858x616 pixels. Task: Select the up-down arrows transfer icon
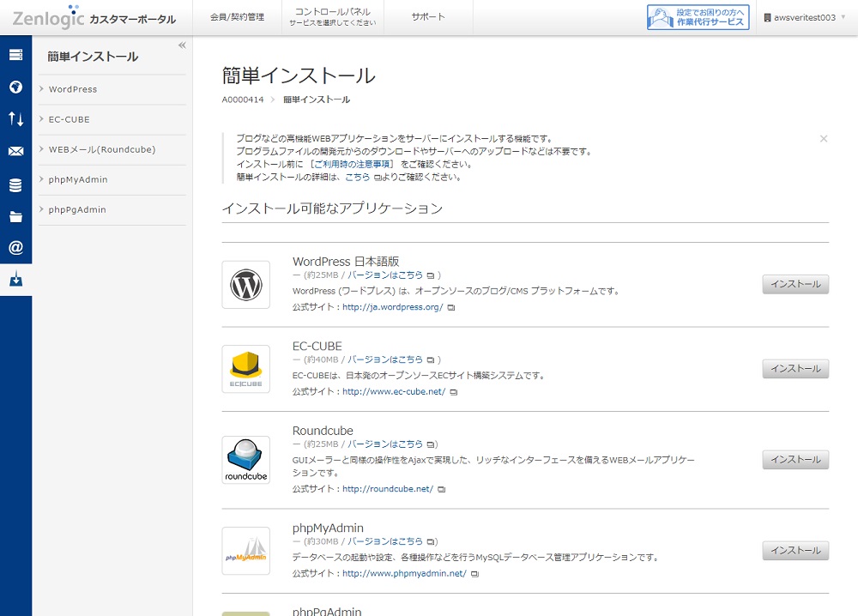[15, 119]
